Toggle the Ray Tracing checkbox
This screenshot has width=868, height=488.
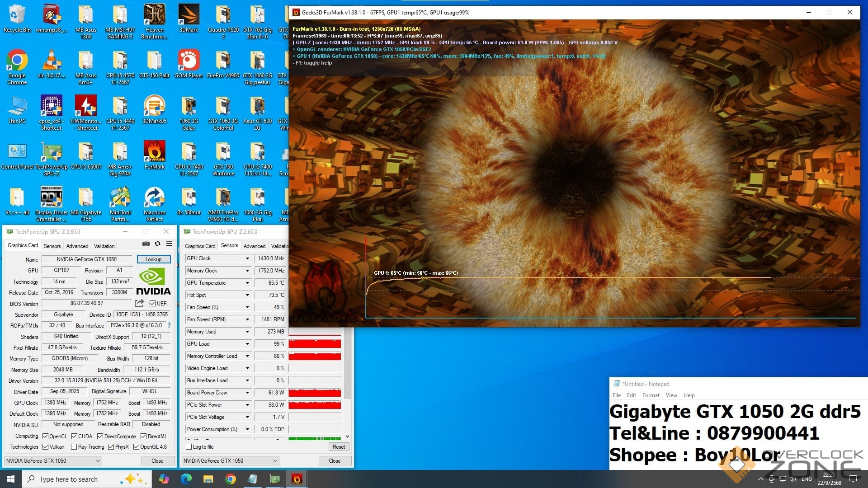74,447
